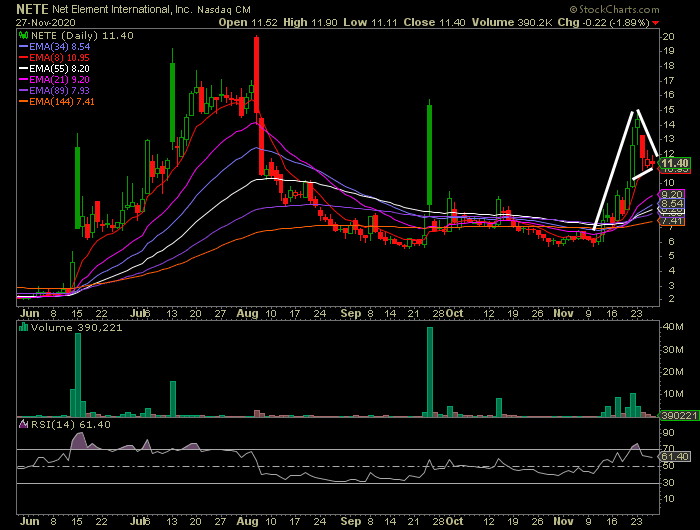Click the EMA(55) 8.20 legend entry
700x530 pixels.
click(59, 69)
